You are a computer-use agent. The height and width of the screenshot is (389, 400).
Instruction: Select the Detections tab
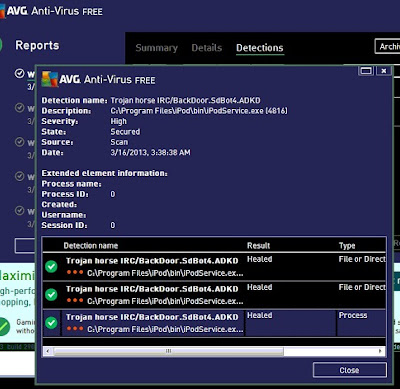tap(260, 48)
